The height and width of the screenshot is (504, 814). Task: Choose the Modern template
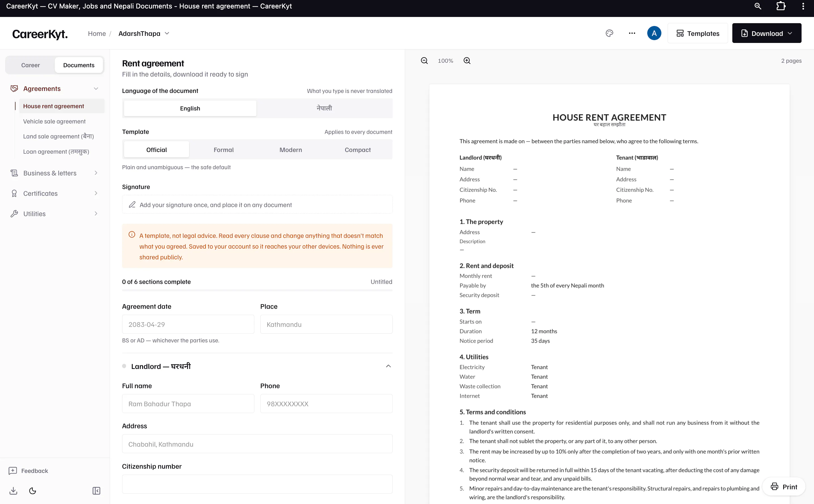291,150
